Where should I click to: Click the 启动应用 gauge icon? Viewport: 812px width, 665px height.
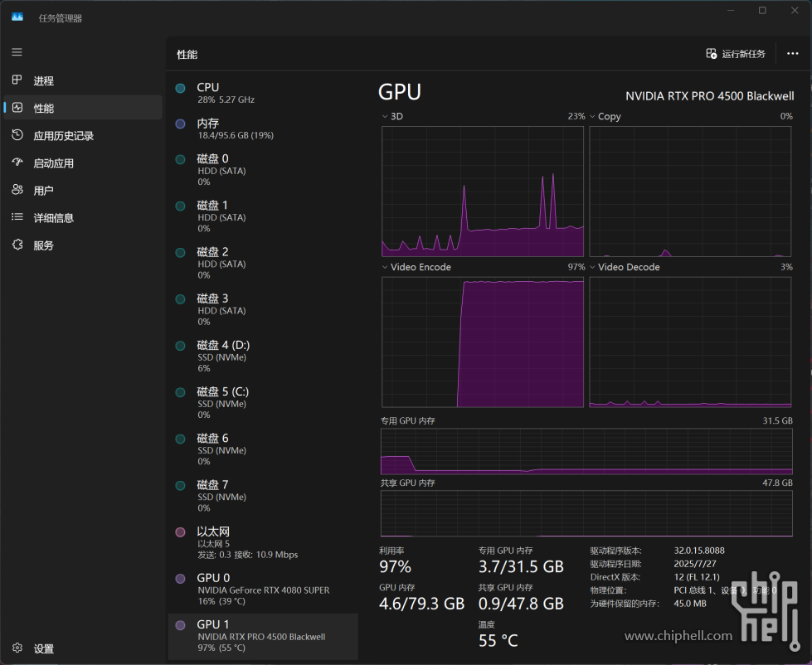17,163
